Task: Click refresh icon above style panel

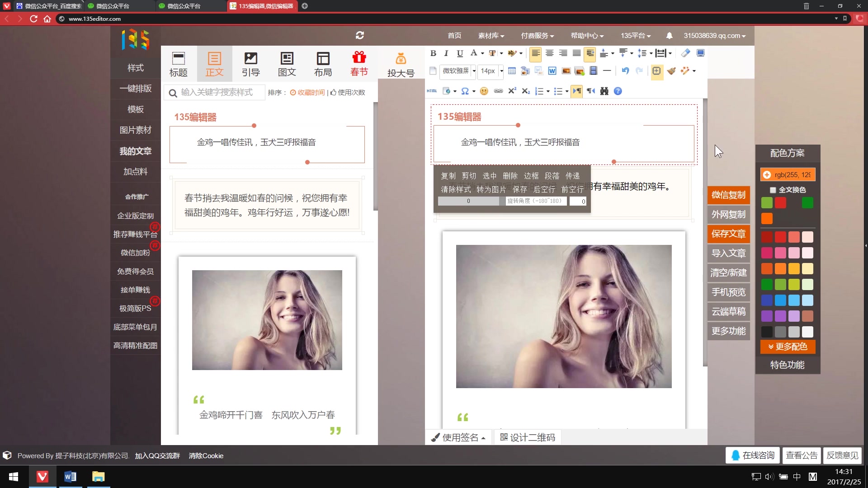Action: pyautogui.click(x=360, y=35)
